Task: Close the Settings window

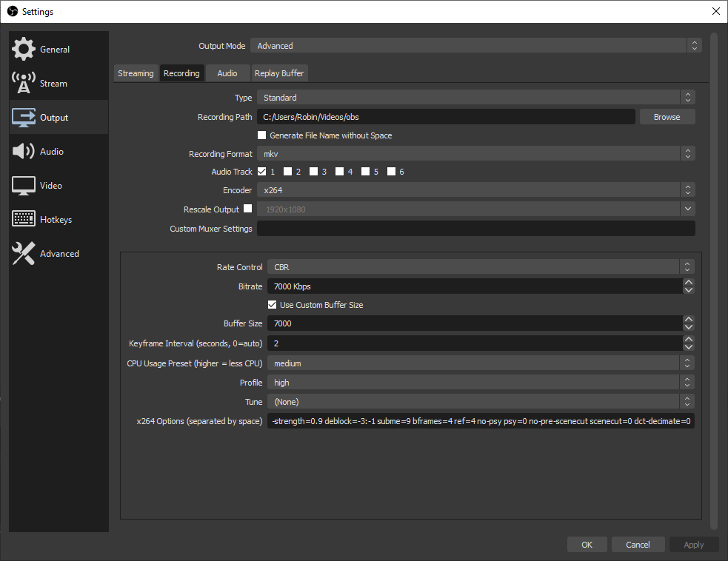Action: click(x=716, y=11)
